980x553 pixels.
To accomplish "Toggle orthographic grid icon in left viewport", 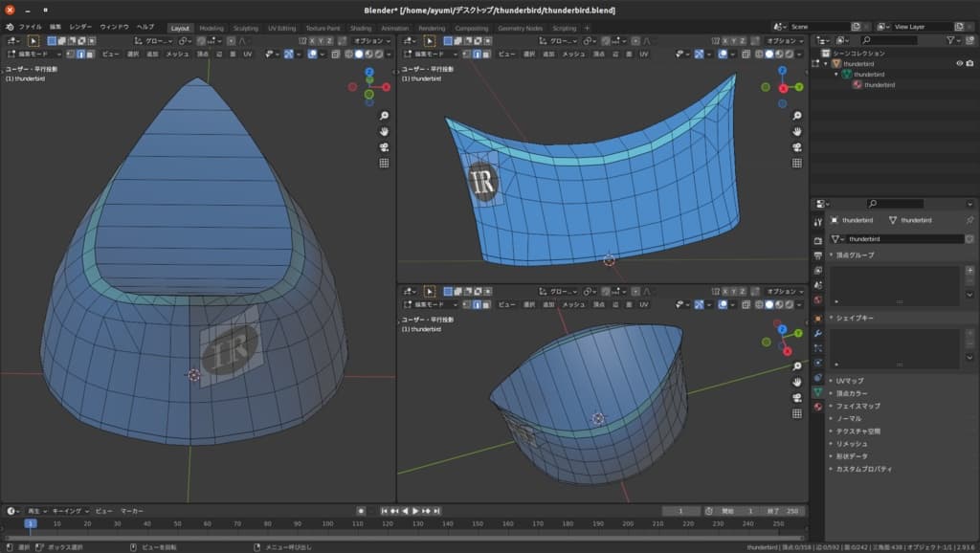I will 384,164.
